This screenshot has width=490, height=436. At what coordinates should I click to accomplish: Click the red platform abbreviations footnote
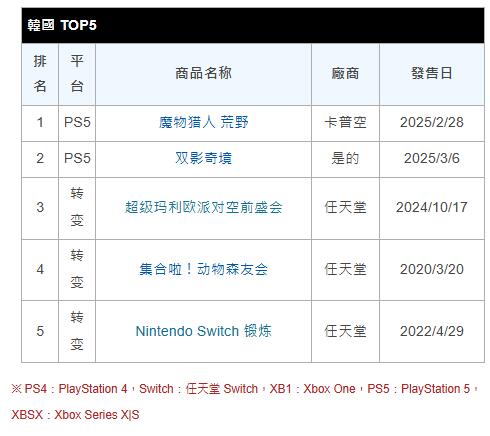click(x=245, y=402)
